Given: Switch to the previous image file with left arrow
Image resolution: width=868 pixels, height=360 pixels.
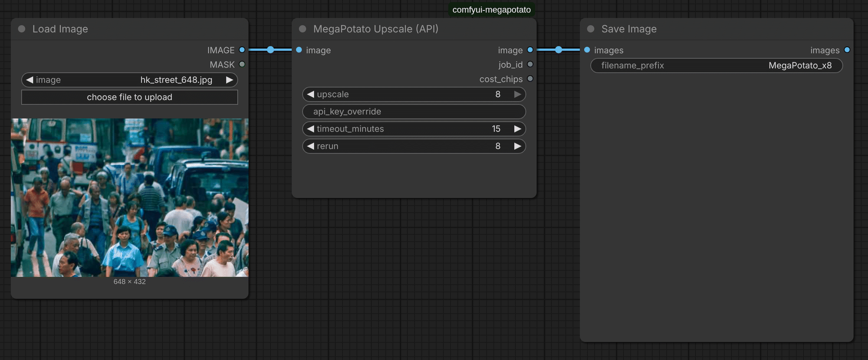Looking at the screenshot, I should coord(30,80).
